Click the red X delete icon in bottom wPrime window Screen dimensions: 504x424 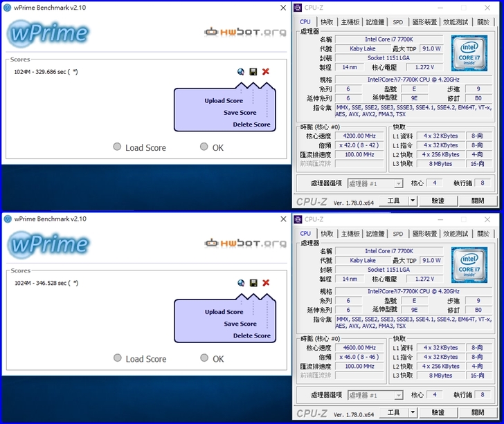266,283
